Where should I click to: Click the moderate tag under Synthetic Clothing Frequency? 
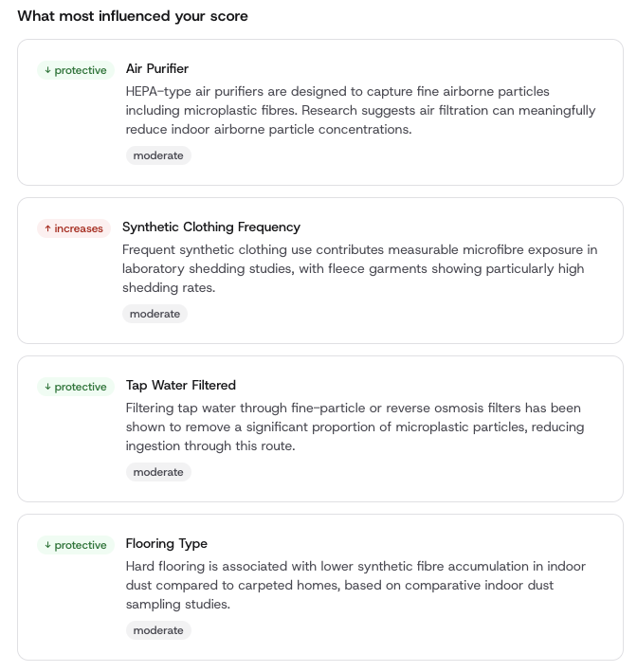(x=155, y=314)
